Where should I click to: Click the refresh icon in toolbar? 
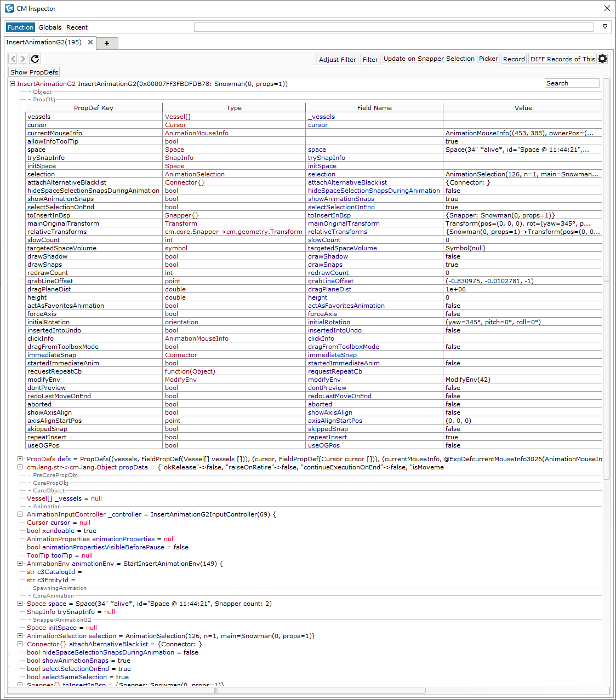point(35,59)
